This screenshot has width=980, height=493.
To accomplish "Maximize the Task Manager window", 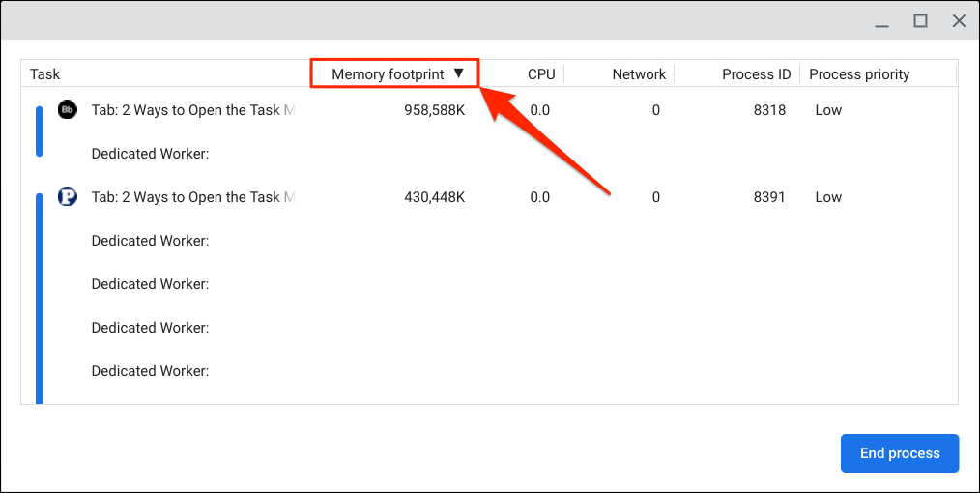I will pos(920,21).
